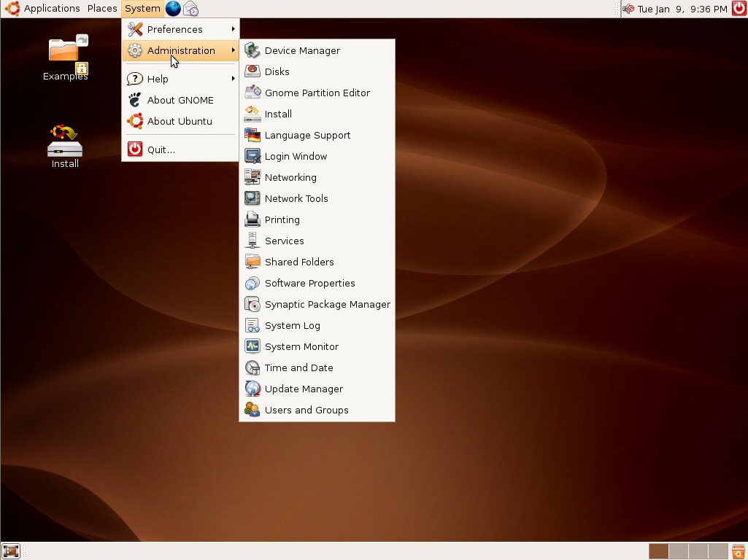Open System Monitor via its graph icon

[x=252, y=346]
